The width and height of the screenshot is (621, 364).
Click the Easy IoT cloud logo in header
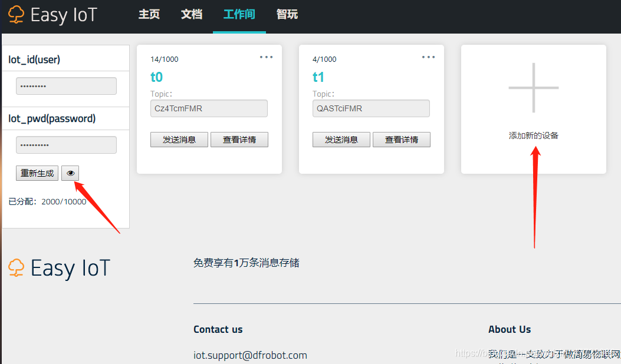[x=17, y=15]
